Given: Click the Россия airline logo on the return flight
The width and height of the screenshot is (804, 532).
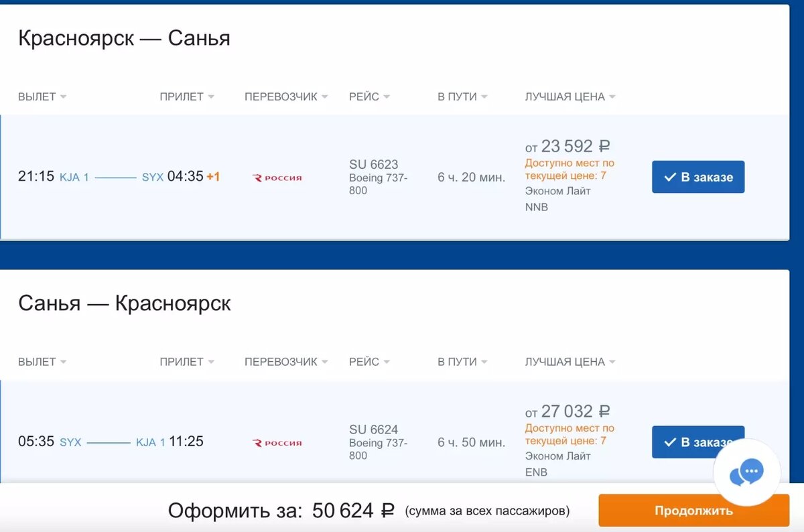Looking at the screenshot, I should [276, 442].
